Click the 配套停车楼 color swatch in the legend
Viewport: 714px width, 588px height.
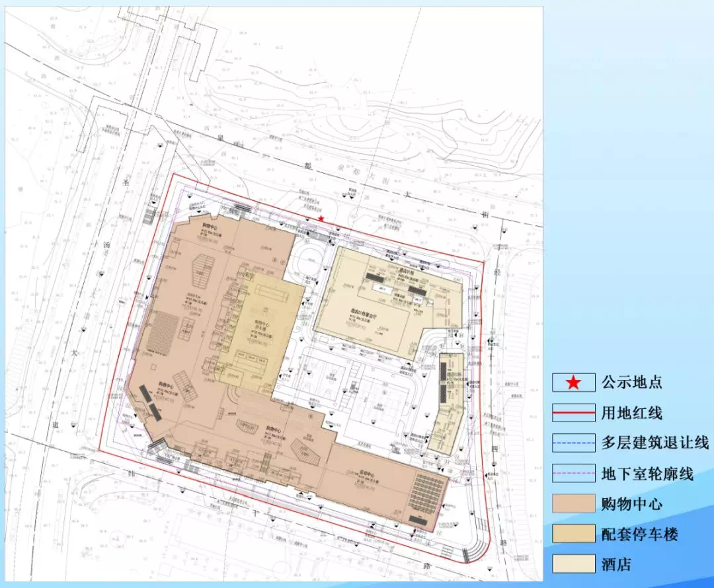(573, 534)
